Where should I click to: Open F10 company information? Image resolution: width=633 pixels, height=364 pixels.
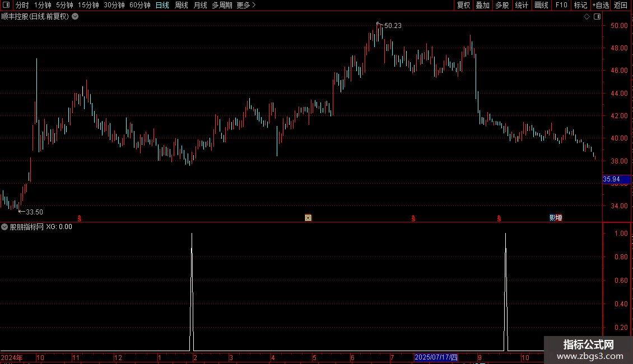(x=561, y=5)
